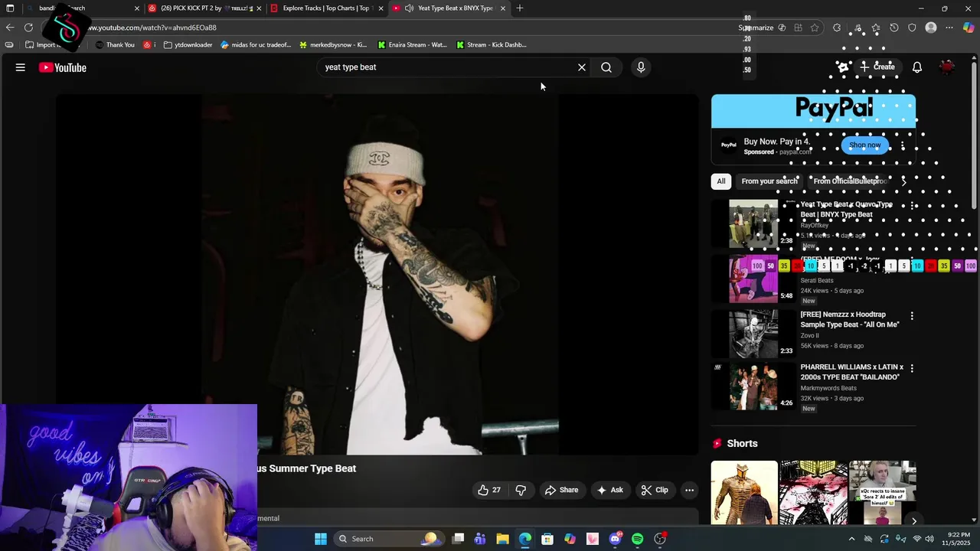Select the 'All' filter chip
Screen dimensions: 980x551
[720, 181]
